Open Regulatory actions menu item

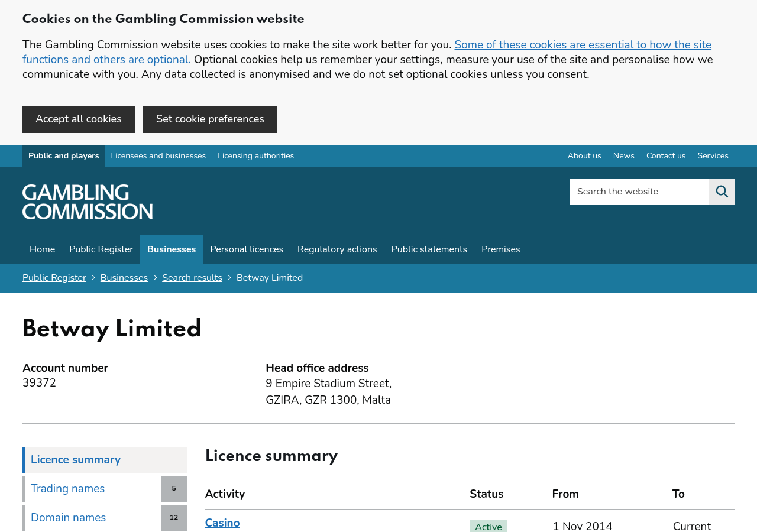click(337, 249)
